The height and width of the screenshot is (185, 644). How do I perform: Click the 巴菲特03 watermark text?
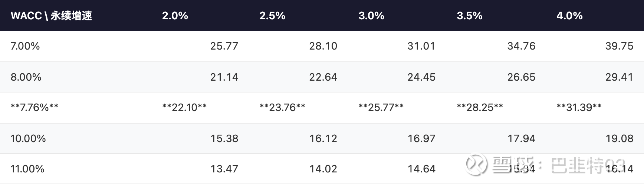(588, 165)
